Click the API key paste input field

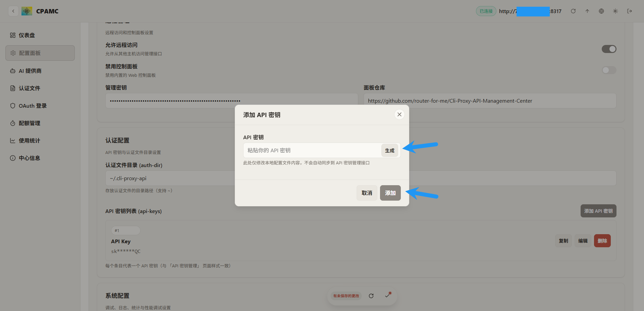[312, 150]
